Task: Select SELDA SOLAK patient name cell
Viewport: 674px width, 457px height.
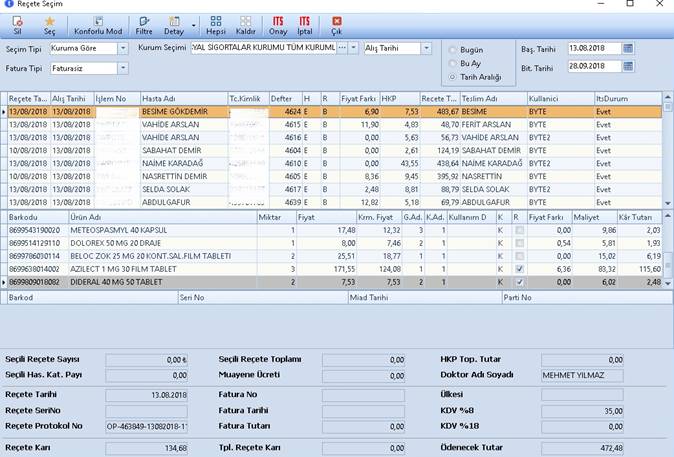Action: tap(184, 189)
